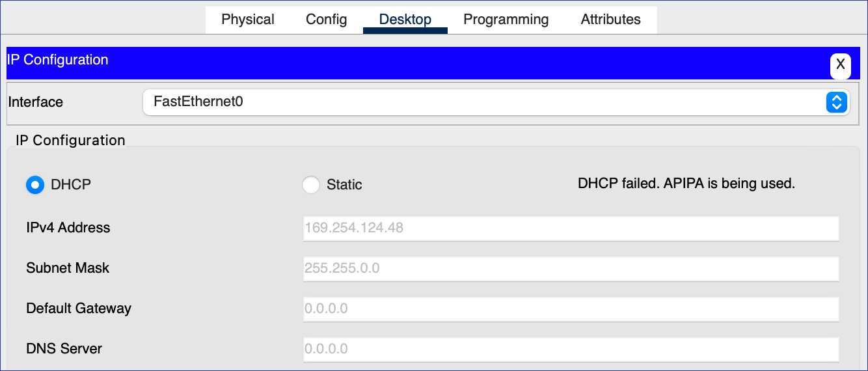Click the 'Subnet Mask' label
Screen dimensions: 868x371
pyautogui.click(x=68, y=268)
